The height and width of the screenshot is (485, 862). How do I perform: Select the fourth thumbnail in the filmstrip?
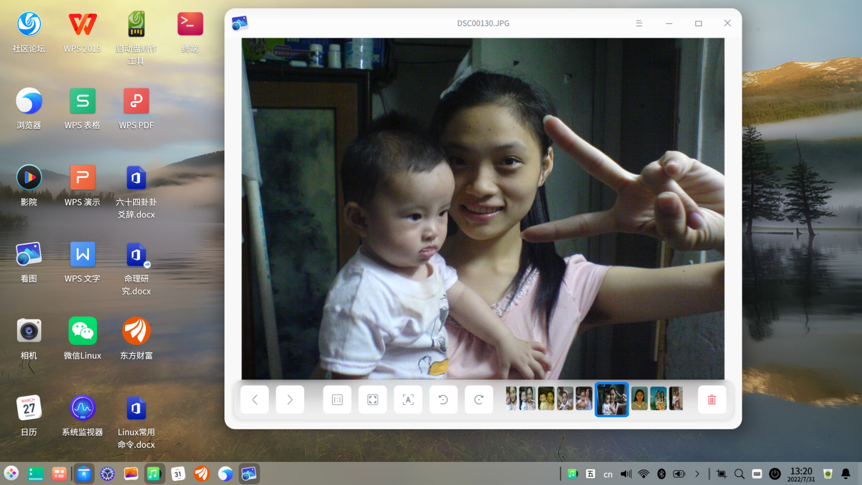pyautogui.click(x=565, y=399)
